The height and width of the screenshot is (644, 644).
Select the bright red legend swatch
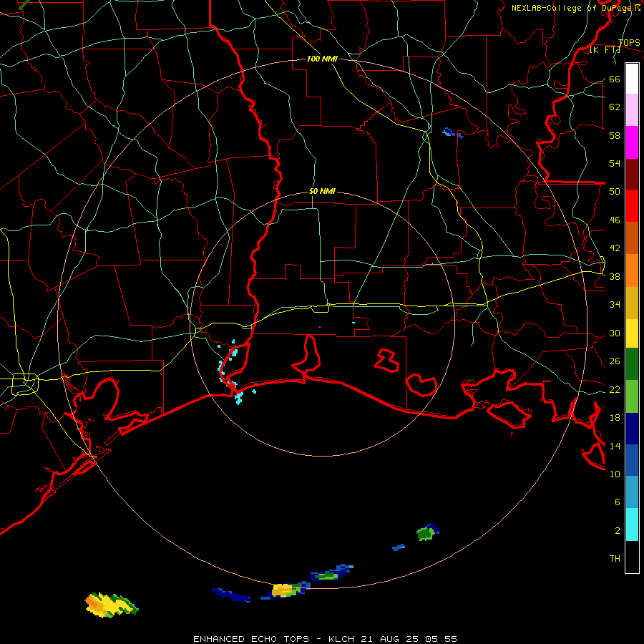pyautogui.click(x=632, y=206)
